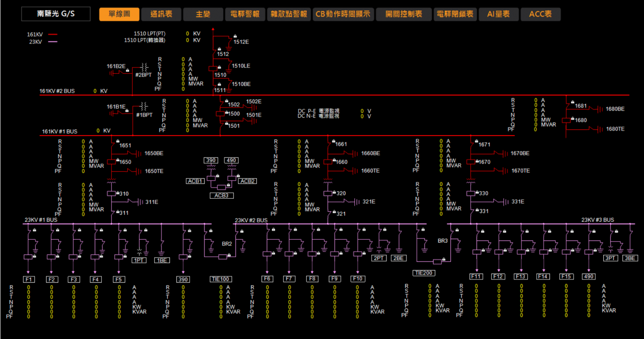Click the ACB2 breaker label
The width and height of the screenshot is (644, 339).
[248, 181]
